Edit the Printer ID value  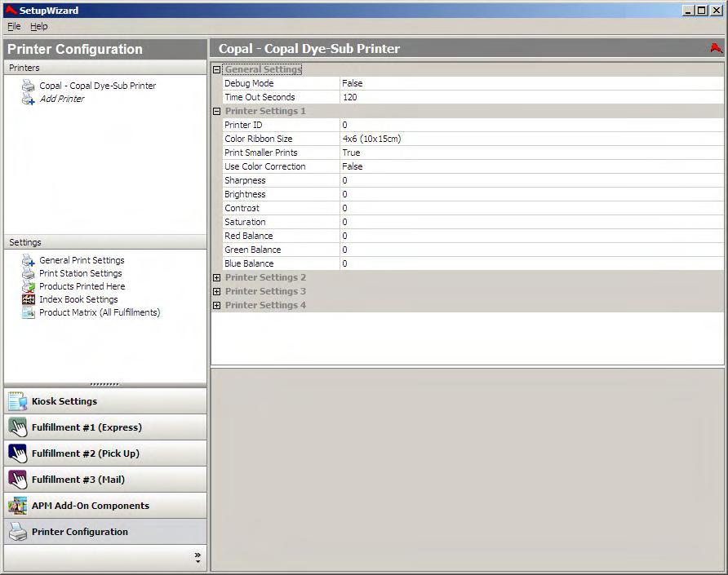(531, 126)
